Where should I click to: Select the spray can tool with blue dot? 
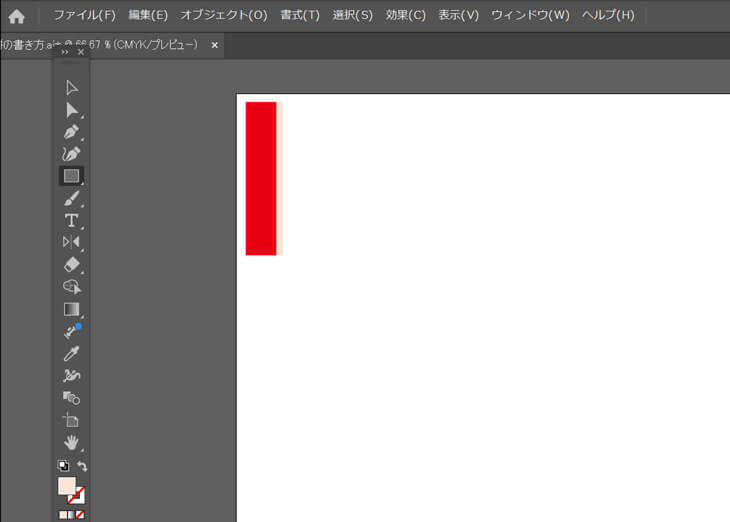[72, 331]
